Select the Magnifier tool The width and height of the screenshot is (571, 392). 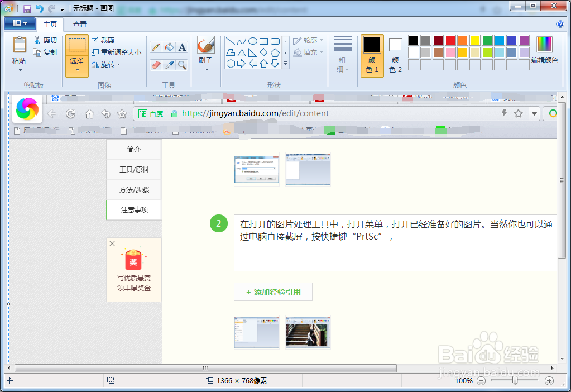(181, 65)
